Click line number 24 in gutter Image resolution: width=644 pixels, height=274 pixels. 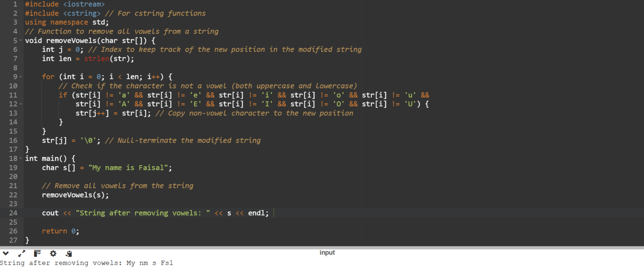(13, 213)
